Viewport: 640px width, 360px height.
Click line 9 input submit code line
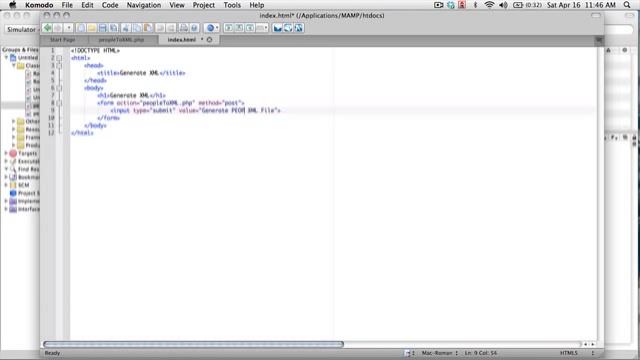196,110
